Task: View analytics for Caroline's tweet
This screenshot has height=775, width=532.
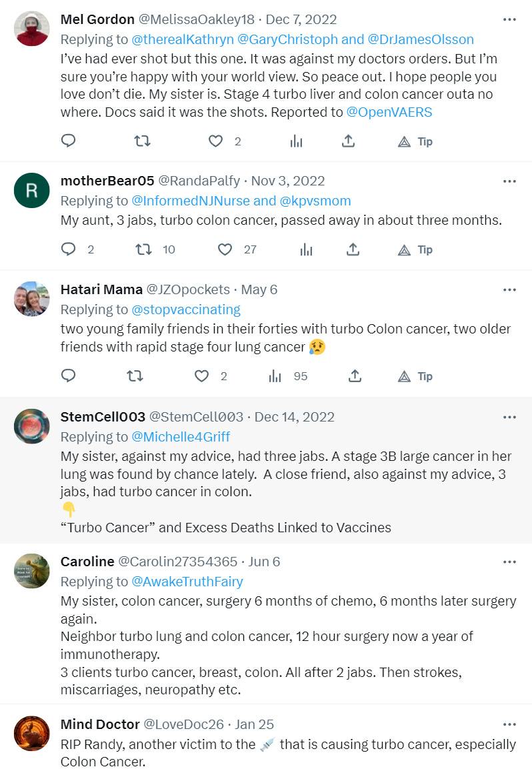Action: [x=296, y=697]
